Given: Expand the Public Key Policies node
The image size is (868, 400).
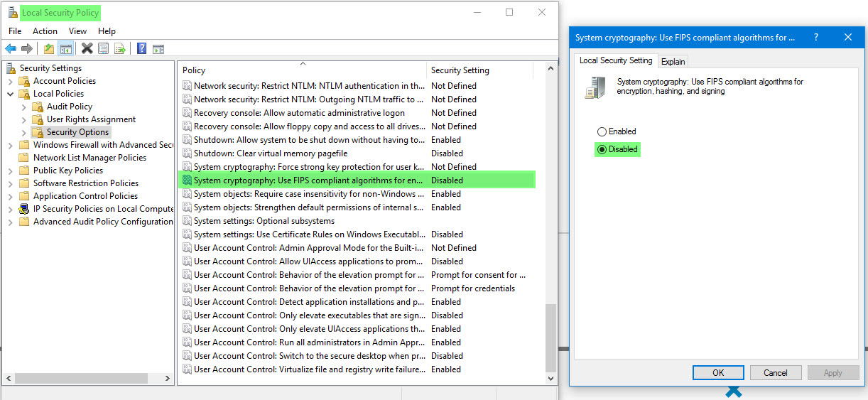Looking at the screenshot, I should pyautogui.click(x=11, y=171).
